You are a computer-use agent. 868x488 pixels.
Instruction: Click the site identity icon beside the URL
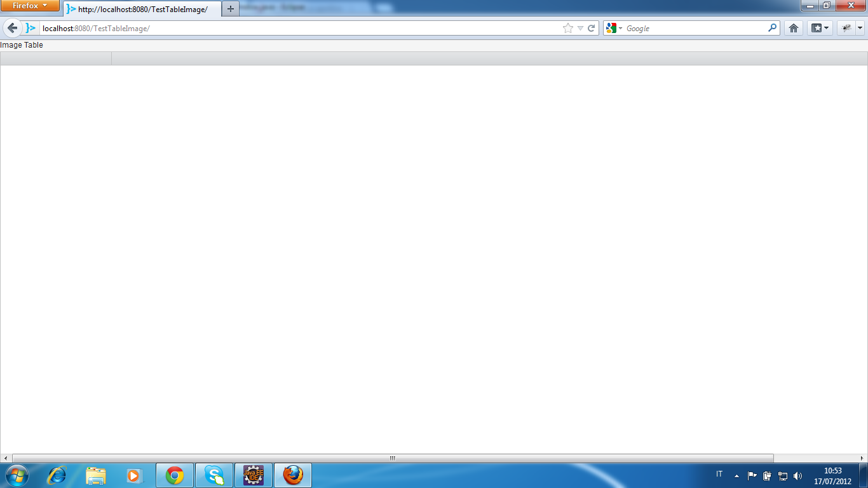[31, 28]
